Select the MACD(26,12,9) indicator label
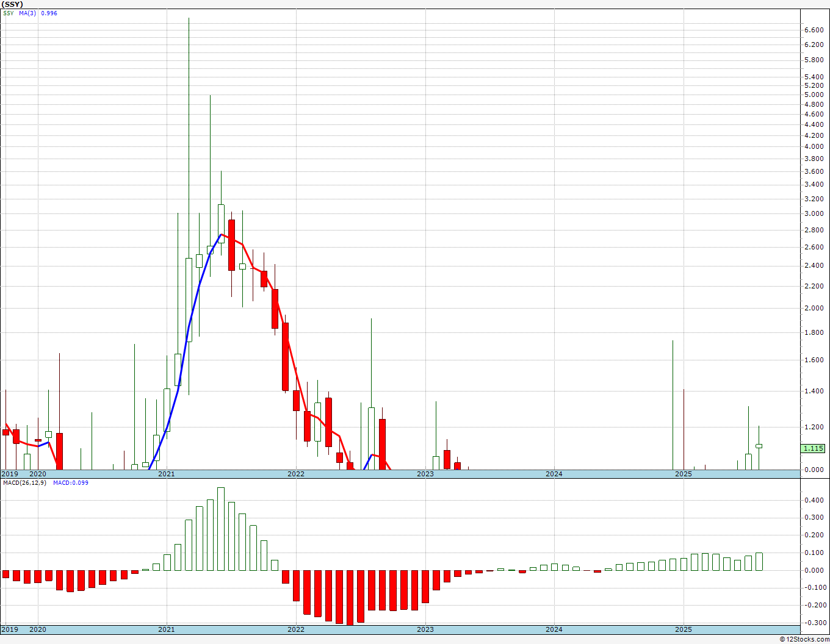 [x=24, y=482]
